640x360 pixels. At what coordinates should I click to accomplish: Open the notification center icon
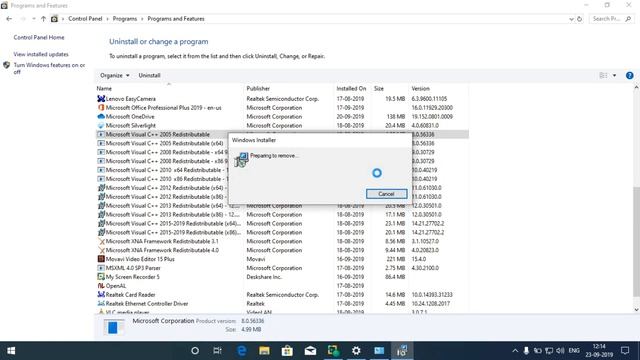pos(625,351)
